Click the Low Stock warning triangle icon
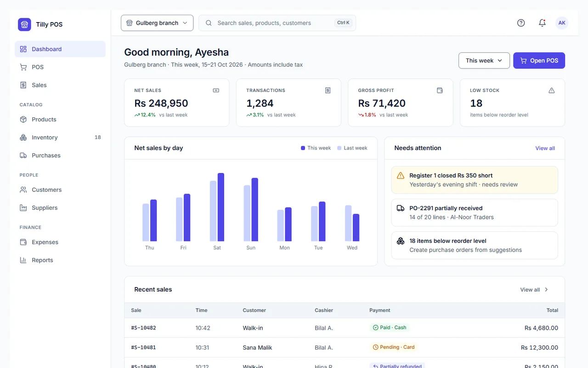 pos(552,91)
